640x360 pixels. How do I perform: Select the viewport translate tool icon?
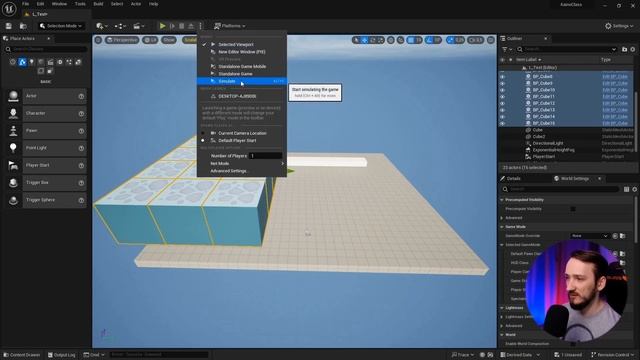coord(364,40)
